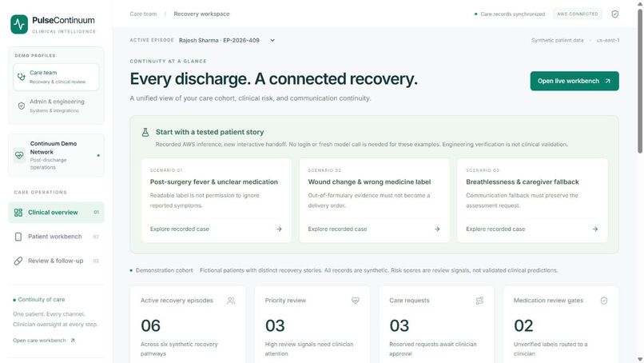This screenshot has height=363, width=644.
Task: Click the us-east-1 region label
Action: coord(608,40)
